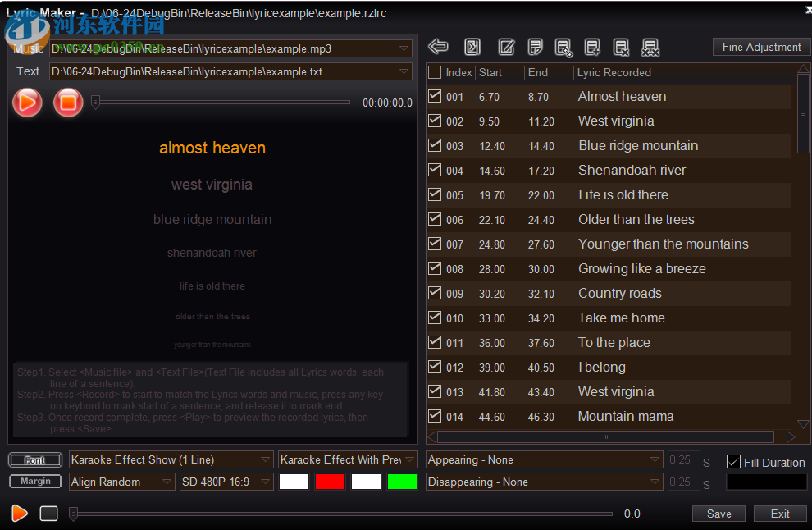Click the black color box below Fill Duration
Image resolution: width=812 pixels, height=530 pixels.
[766, 482]
